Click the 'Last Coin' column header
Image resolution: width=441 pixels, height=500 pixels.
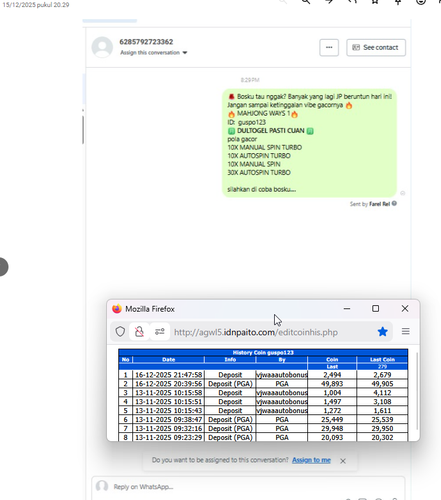[382, 359]
